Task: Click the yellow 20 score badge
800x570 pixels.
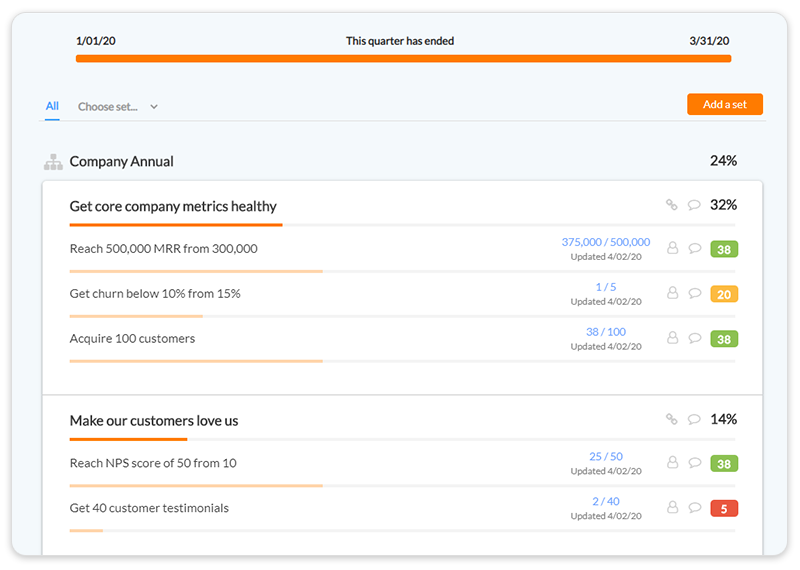Action: tap(724, 294)
